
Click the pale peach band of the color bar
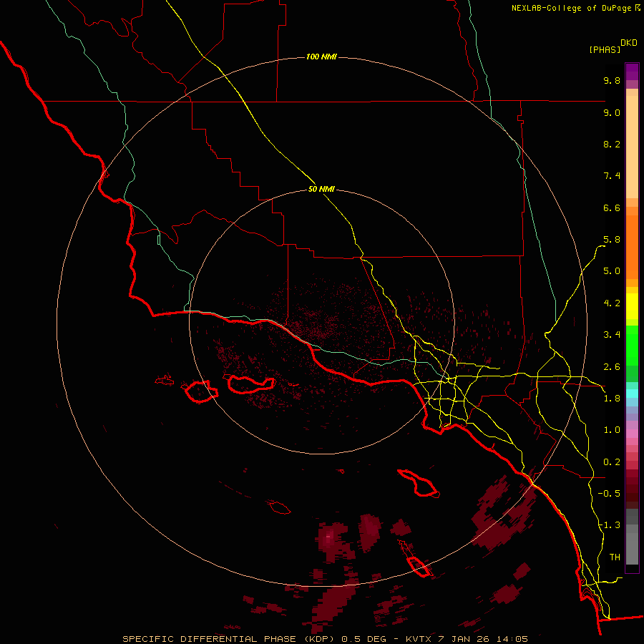pos(632,147)
